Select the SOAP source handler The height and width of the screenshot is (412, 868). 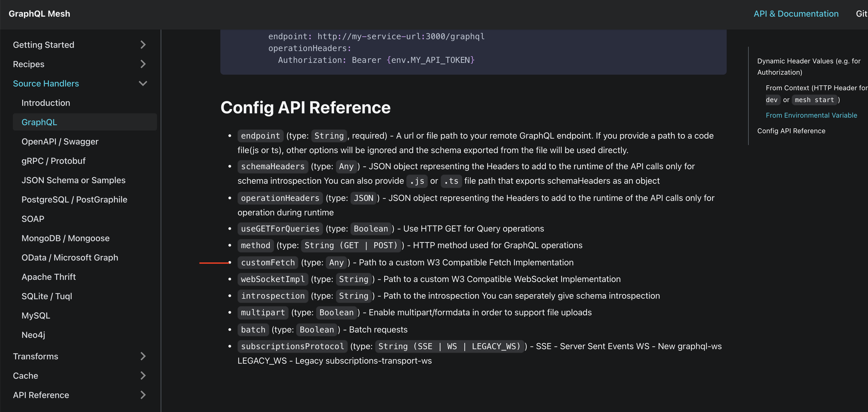[x=33, y=219]
